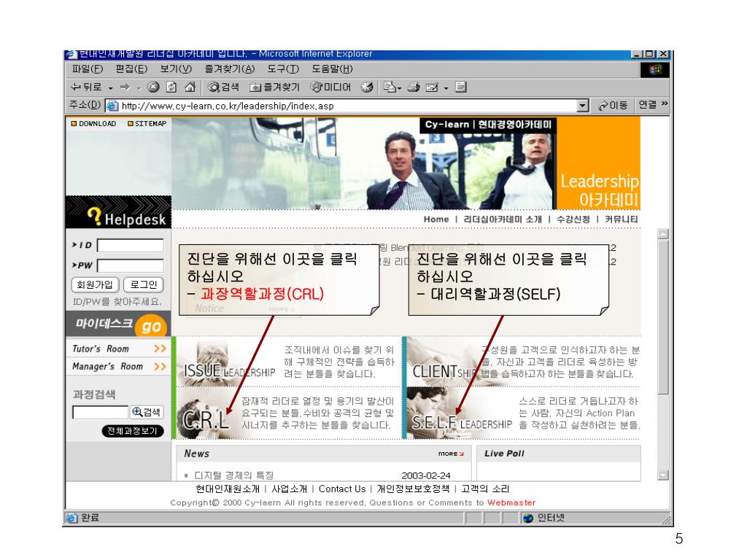
Task: Open the Search (검색) toolbar button
Action: [x=223, y=87]
